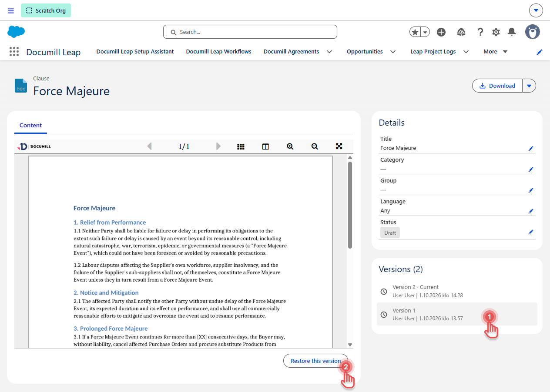The image size is (550, 392).
Task: Expand the Leap Project Logs chevron
Action: point(466,52)
